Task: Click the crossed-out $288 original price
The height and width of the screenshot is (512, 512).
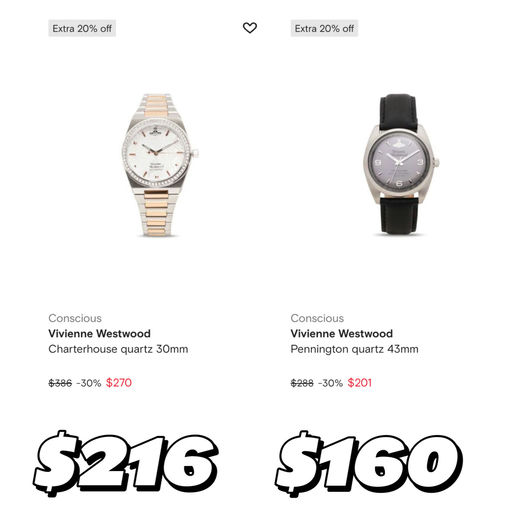Action: pos(302,383)
